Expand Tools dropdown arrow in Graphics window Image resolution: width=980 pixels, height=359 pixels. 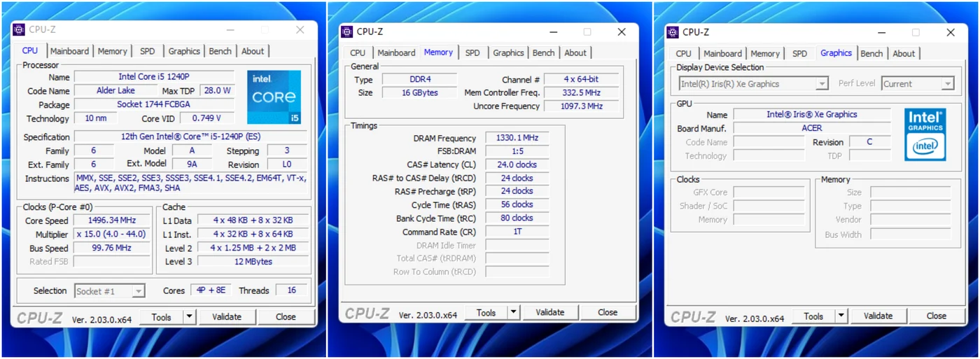click(841, 316)
